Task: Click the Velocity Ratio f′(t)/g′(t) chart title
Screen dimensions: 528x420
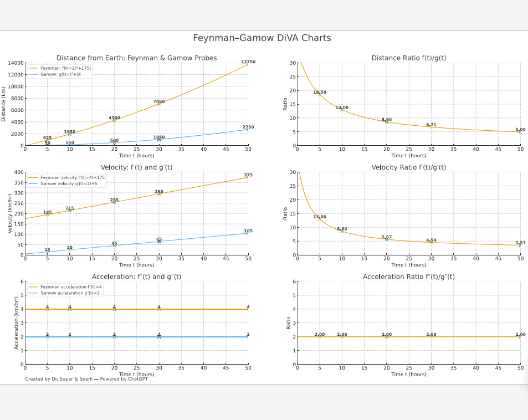Action: 408,167
